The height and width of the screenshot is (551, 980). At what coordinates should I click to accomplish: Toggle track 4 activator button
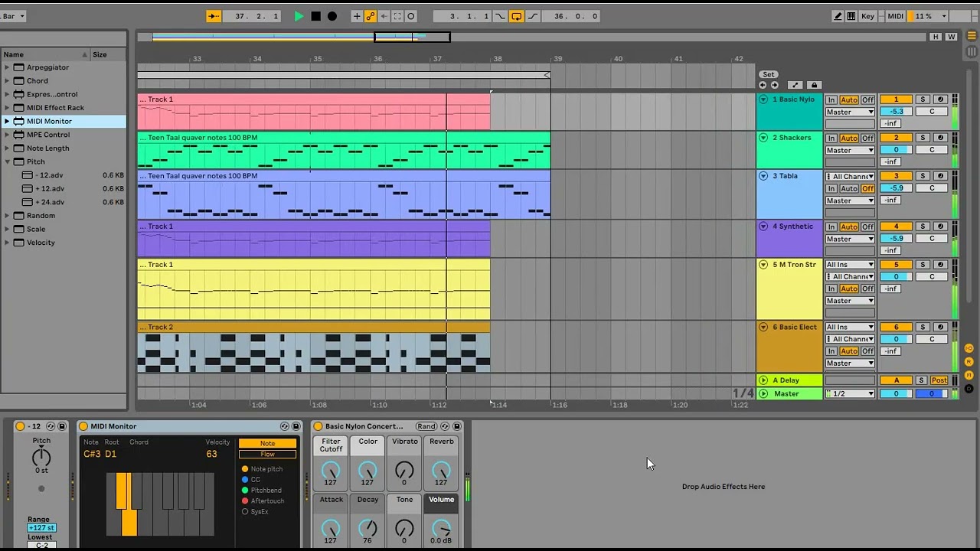click(x=896, y=227)
